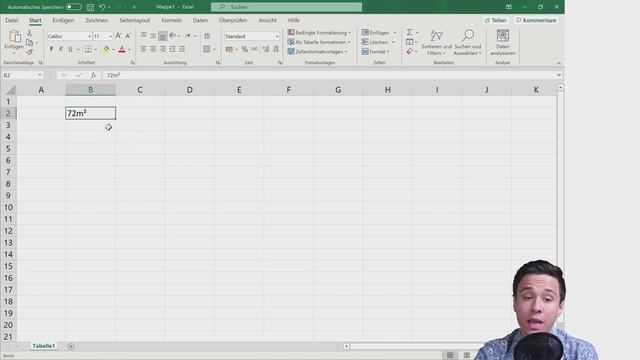Select sheet tab Tabelle1
This screenshot has width=640, height=360.
click(44, 346)
